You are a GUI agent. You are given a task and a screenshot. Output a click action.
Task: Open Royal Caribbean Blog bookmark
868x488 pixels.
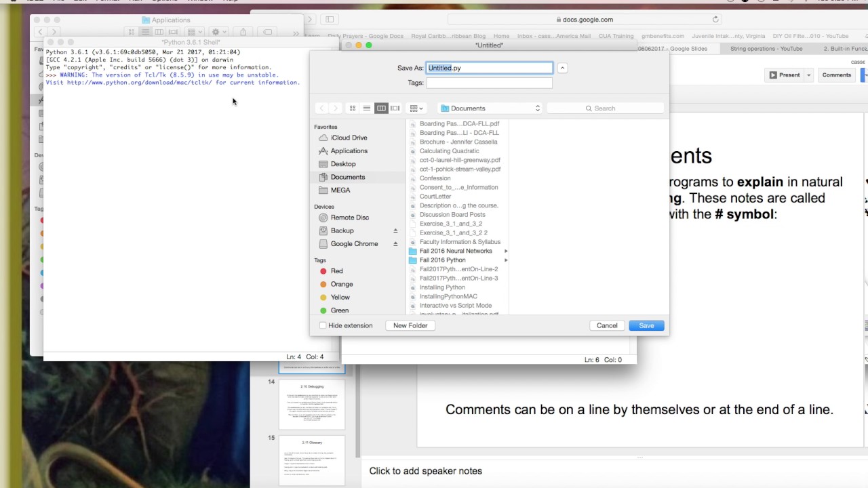click(448, 36)
